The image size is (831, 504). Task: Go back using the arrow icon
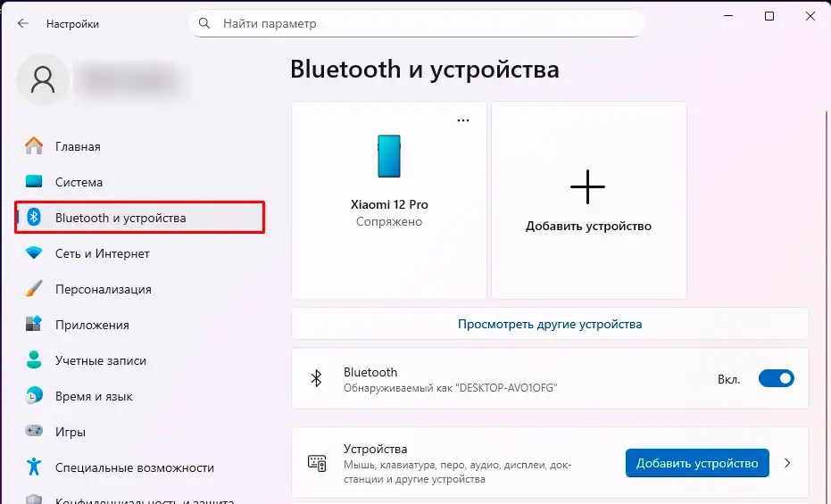[x=23, y=23]
